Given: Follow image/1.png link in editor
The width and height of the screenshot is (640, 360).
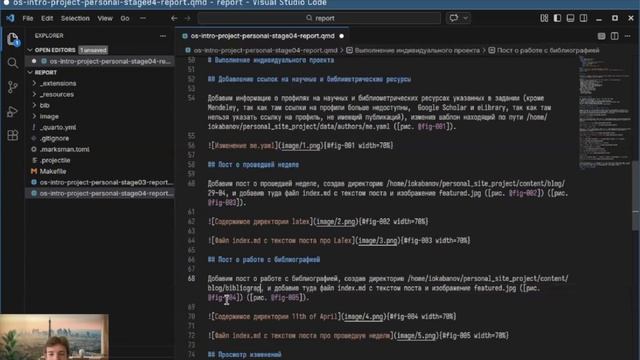Looking at the screenshot, I should (301, 146).
